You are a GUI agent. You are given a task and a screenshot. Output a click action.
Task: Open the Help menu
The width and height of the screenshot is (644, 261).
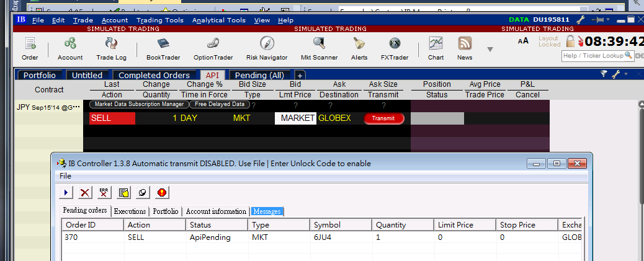point(285,20)
